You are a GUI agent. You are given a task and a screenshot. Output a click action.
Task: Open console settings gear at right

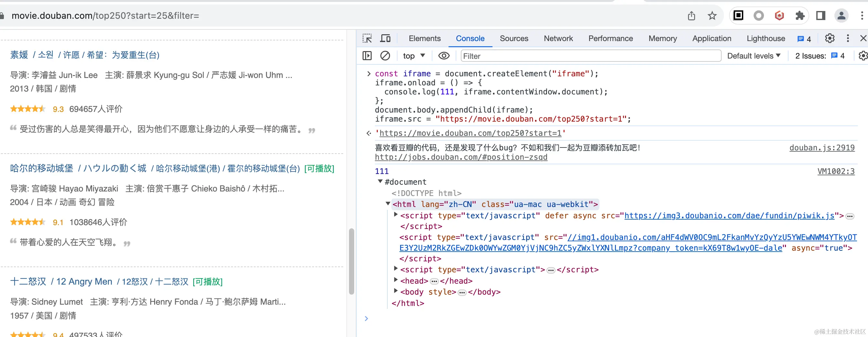coord(863,56)
